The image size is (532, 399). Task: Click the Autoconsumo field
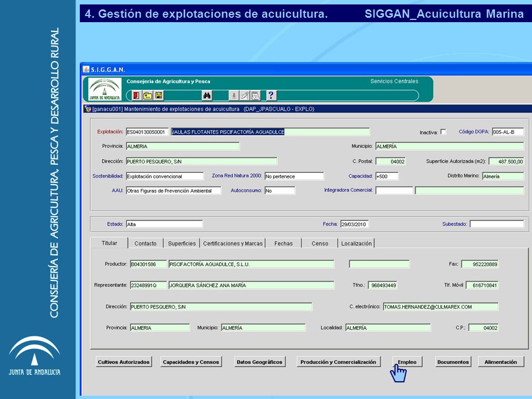(x=280, y=191)
